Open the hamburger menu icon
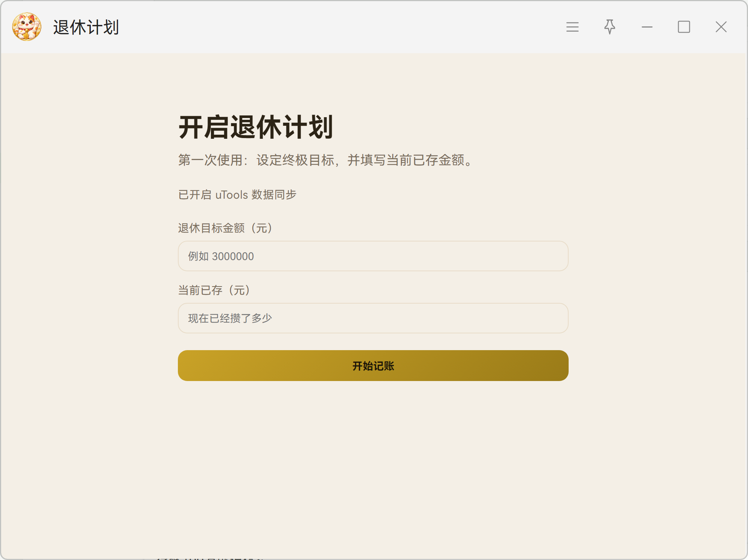Screen dimensions: 748x560 572,27
